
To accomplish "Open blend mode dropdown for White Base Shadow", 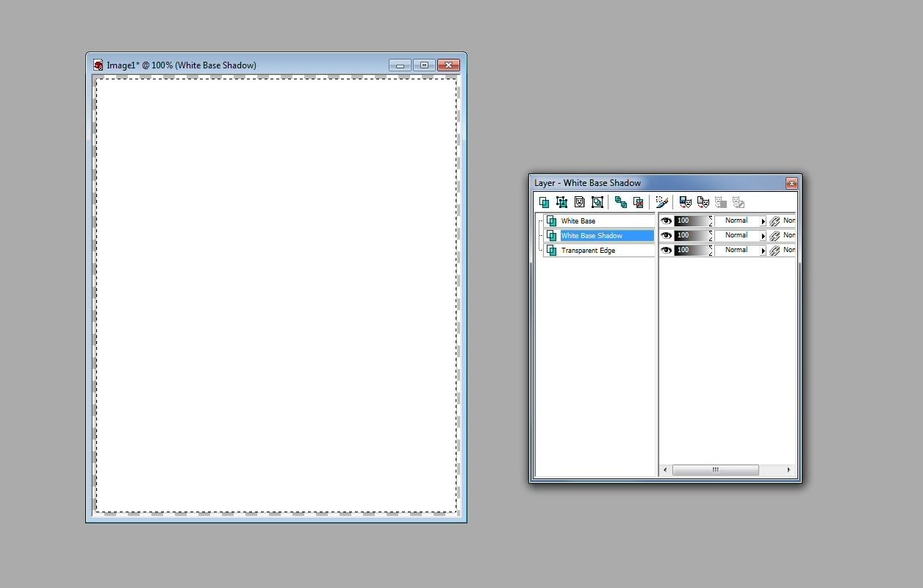I will coord(763,236).
